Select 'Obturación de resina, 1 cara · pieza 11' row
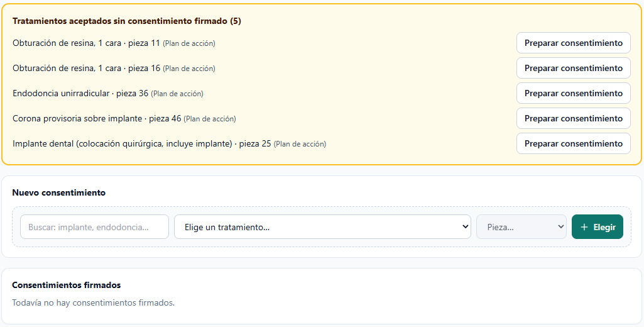Viewport: 644px width, 327px height. [114, 43]
